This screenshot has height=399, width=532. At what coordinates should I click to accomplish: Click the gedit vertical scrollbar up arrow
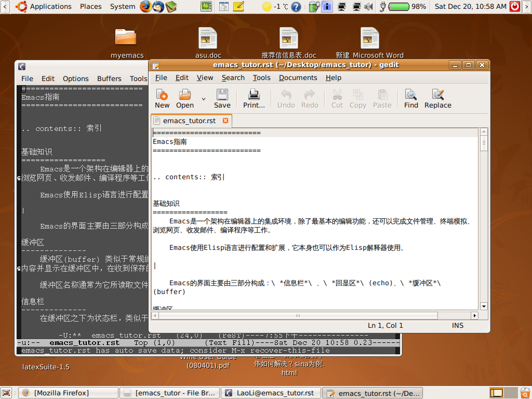484,131
